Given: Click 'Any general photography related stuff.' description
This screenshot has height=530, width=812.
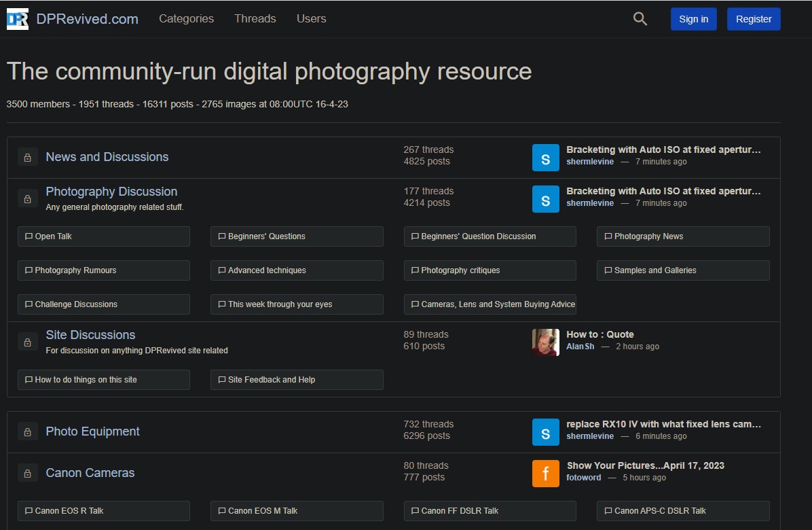Looking at the screenshot, I should (115, 207).
